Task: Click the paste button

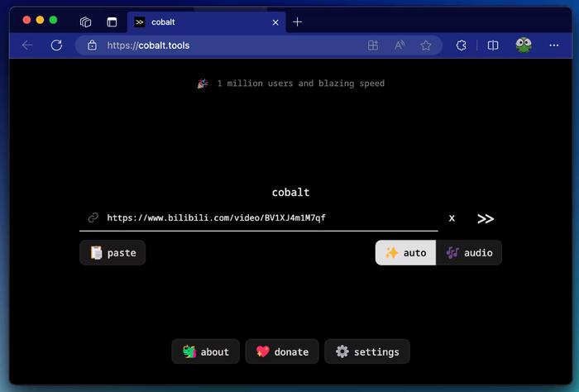Action: tap(112, 253)
